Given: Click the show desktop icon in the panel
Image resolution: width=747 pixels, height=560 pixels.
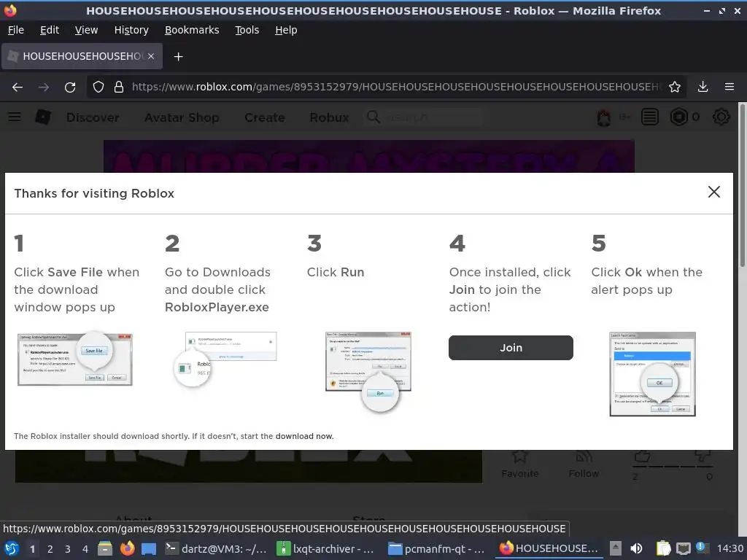Looking at the screenshot, I should (149, 548).
